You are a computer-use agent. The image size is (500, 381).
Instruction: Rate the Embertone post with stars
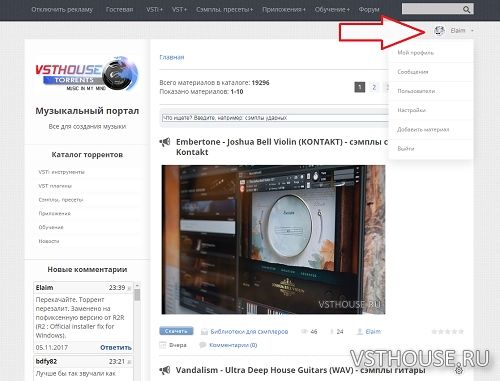[447, 331]
